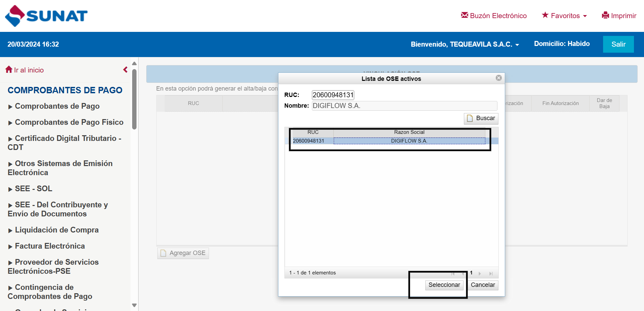Viewport: 644px width, 311px height.
Task: Click the Fin Autorización column header
Action: coord(560,103)
